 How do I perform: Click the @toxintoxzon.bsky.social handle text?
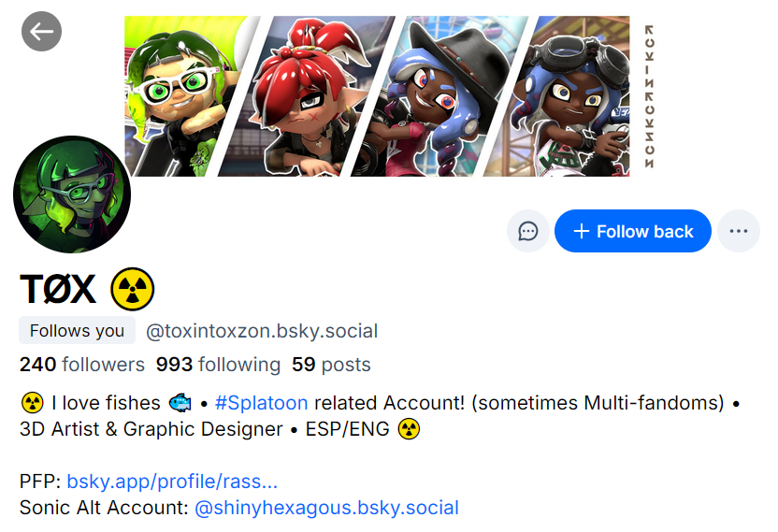pyautogui.click(x=262, y=331)
